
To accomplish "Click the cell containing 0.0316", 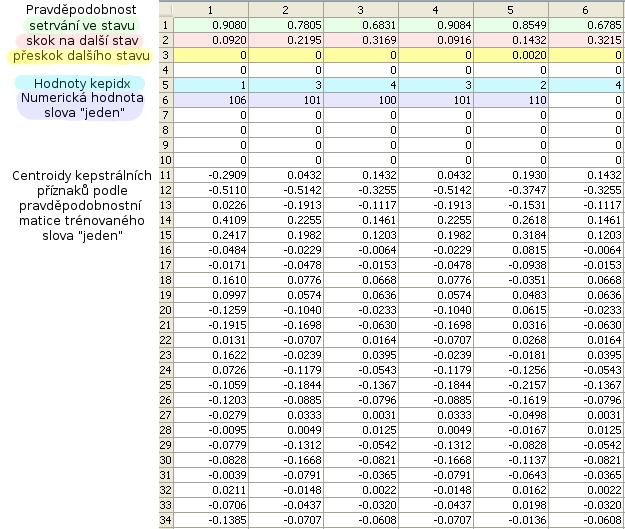I will (511, 325).
